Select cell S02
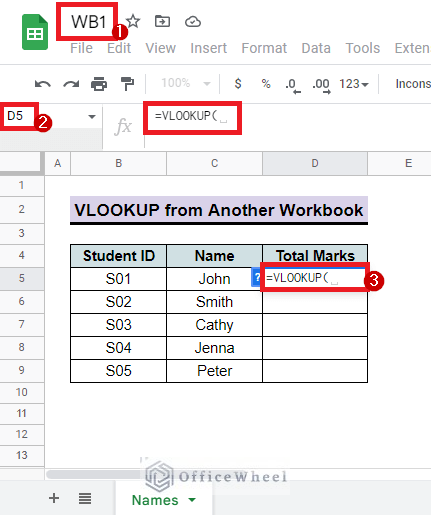The width and height of the screenshot is (431, 515). (x=118, y=302)
